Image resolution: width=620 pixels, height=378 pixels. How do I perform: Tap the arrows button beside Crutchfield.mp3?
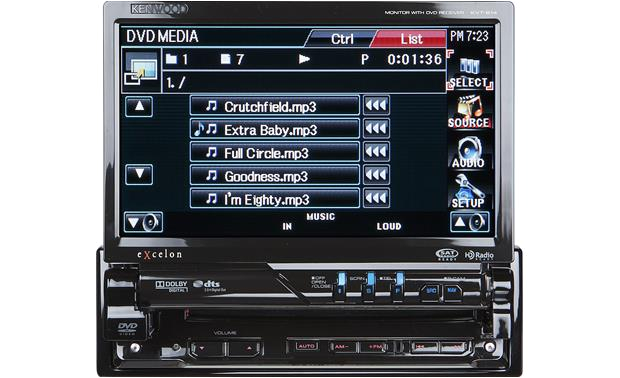click(x=376, y=105)
